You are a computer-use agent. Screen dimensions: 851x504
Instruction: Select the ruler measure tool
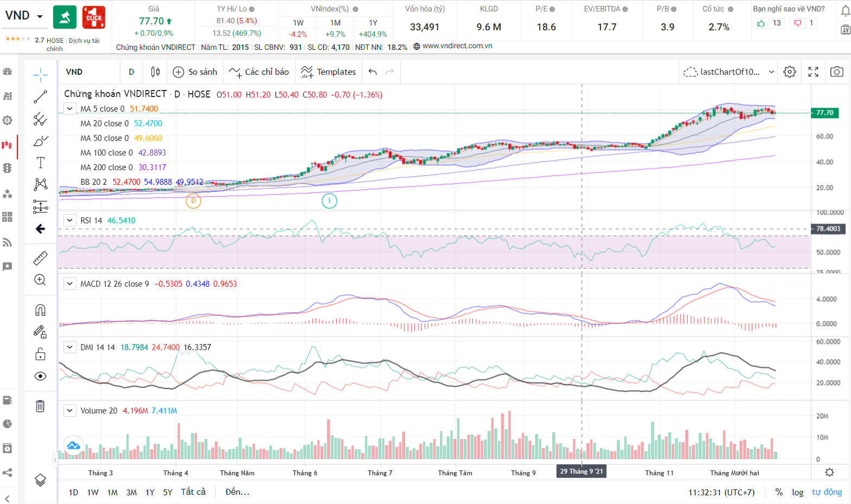coord(41,258)
